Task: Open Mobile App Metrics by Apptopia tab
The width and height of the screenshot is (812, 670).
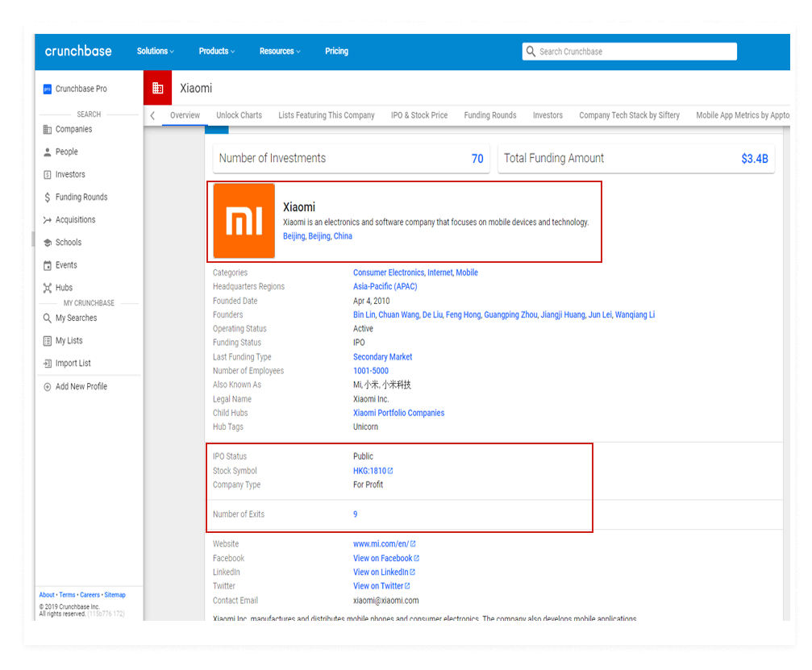Action: pos(743,115)
